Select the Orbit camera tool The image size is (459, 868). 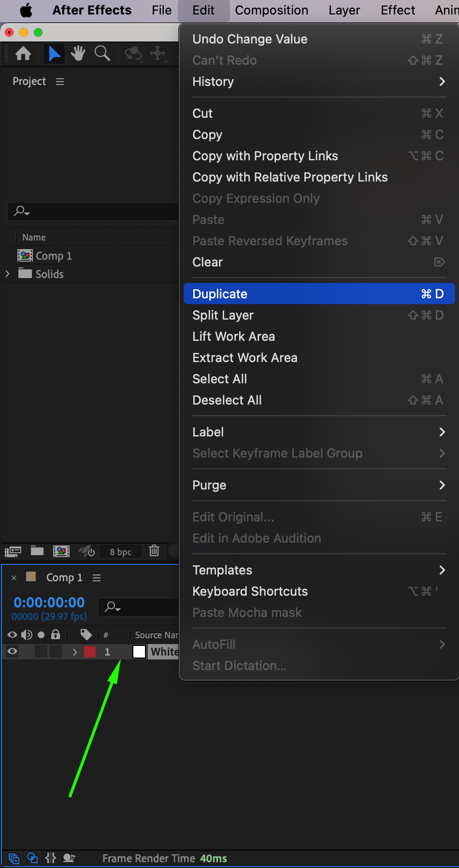point(133,53)
